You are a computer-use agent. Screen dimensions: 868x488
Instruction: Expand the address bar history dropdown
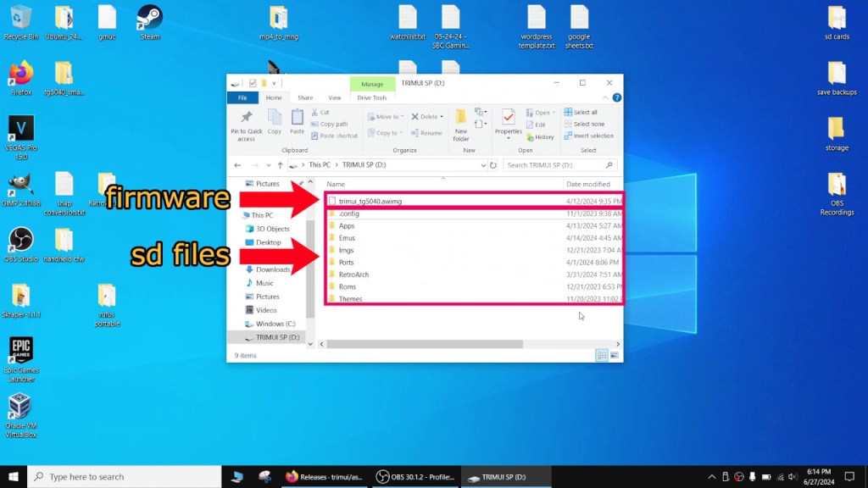pyautogui.click(x=483, y=165)
